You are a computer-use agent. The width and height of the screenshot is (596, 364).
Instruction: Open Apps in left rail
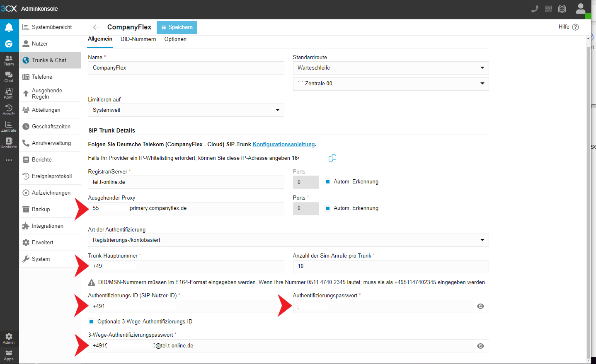pyautogui.click(x=9, y=356)
